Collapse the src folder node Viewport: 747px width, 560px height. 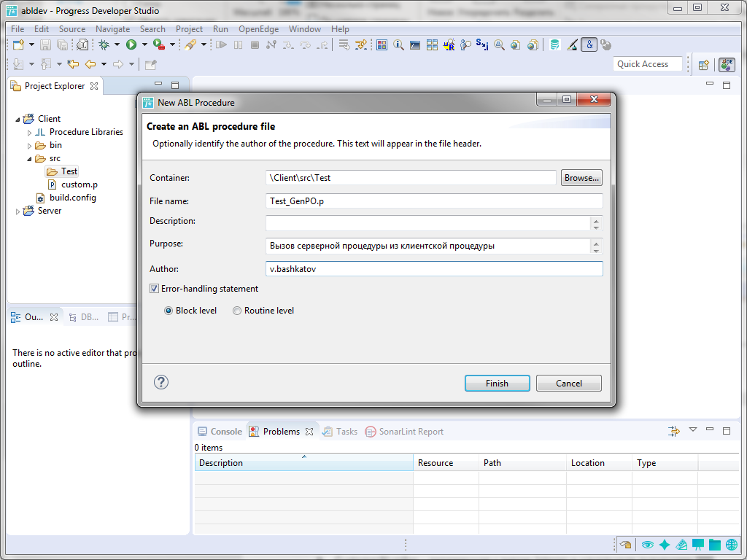[x=29, y=158]
